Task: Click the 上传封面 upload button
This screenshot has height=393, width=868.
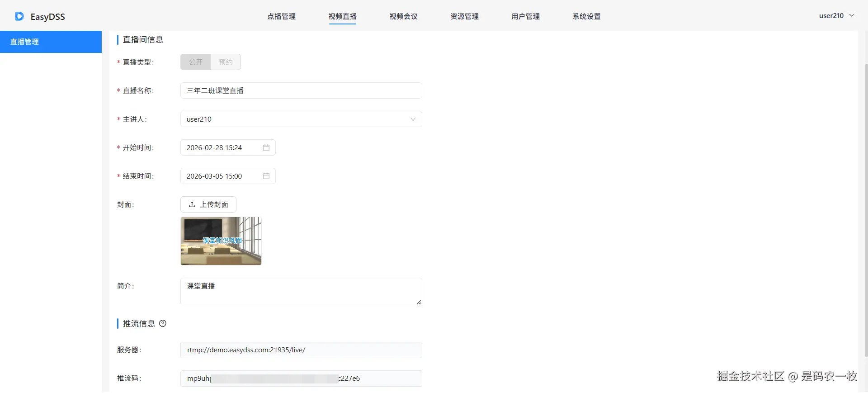Action: coord(208,204)
